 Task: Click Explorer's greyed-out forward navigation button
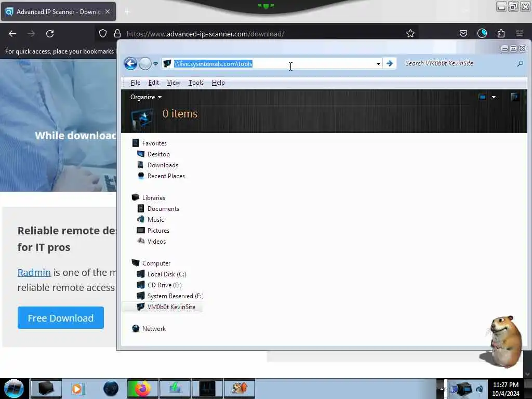coord(145,63)
